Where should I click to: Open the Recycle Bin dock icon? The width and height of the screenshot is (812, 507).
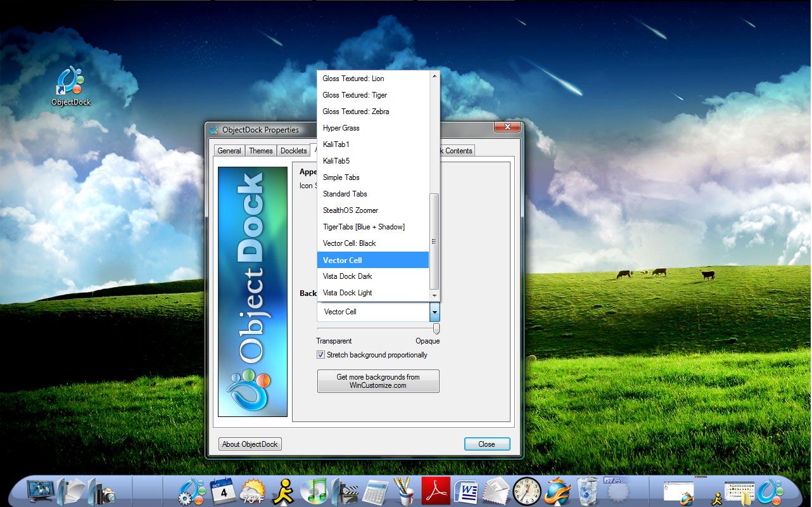(x=588, y=492)
